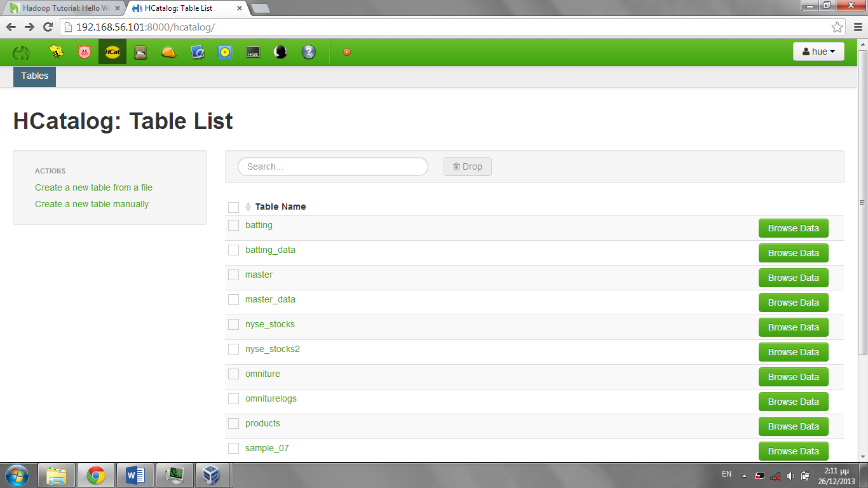Browse Data for batting table

tap(794, 228)
